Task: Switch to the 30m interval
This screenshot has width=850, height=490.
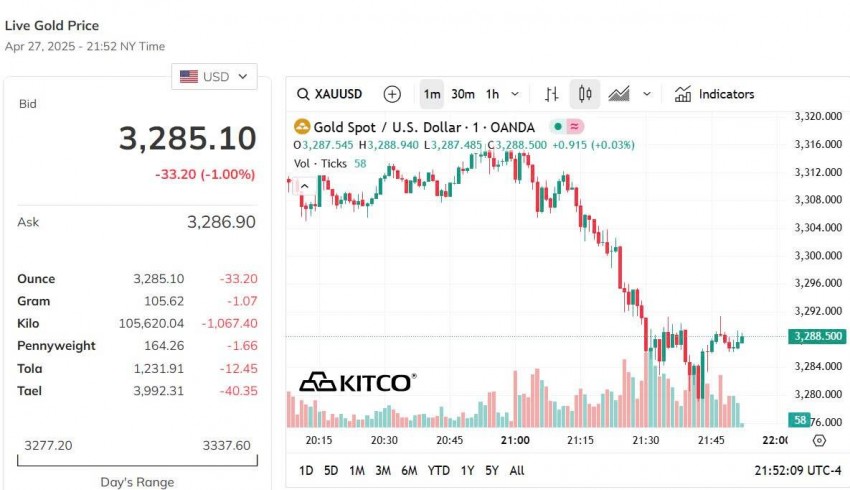Action: click(x=463, y=94)
